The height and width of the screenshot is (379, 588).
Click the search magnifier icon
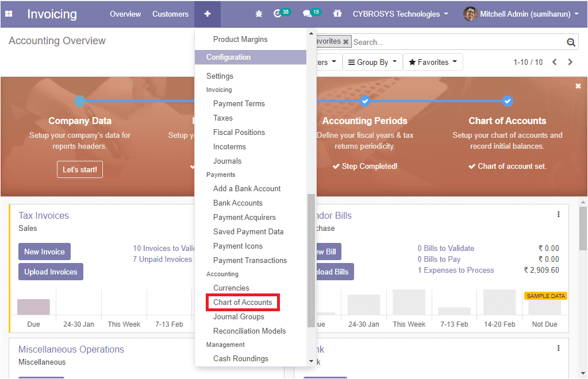[x=571, y=42]
